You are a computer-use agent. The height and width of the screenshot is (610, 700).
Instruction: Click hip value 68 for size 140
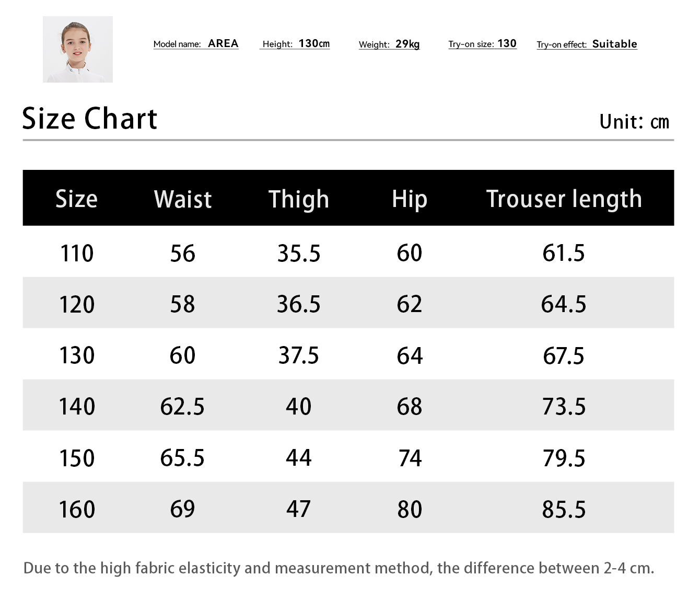[409, 407]
